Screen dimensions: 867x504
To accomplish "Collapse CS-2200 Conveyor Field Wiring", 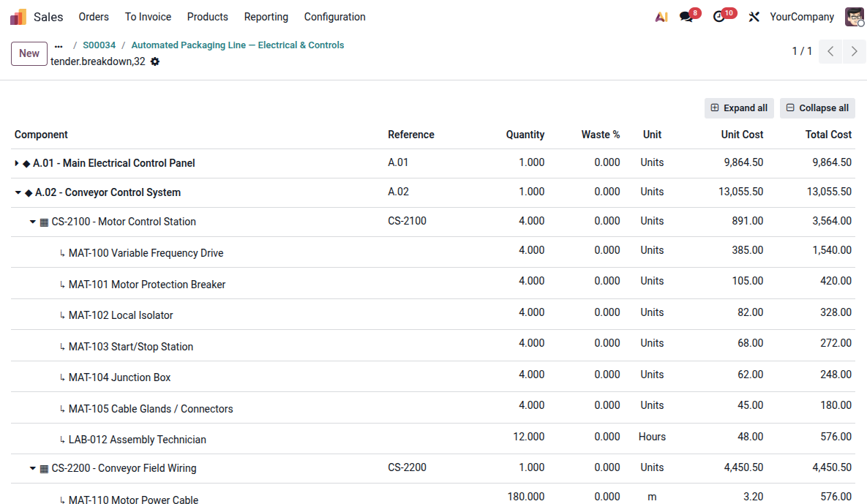I will [x=33, y=468].
